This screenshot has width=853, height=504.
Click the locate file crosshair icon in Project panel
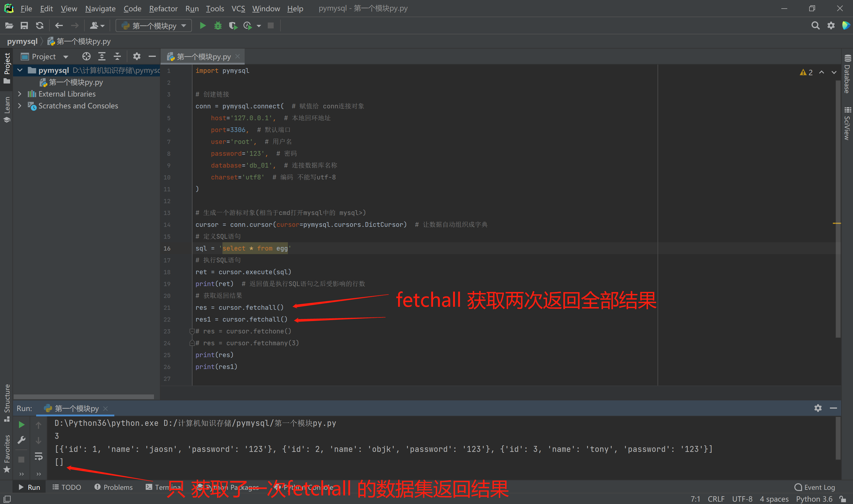click(86, 56)
